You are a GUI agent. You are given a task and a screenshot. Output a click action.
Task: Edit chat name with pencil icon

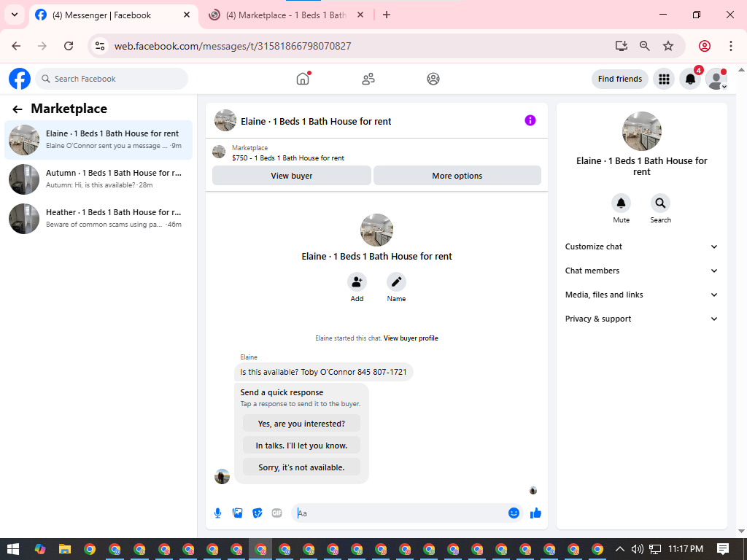point(396,282)
